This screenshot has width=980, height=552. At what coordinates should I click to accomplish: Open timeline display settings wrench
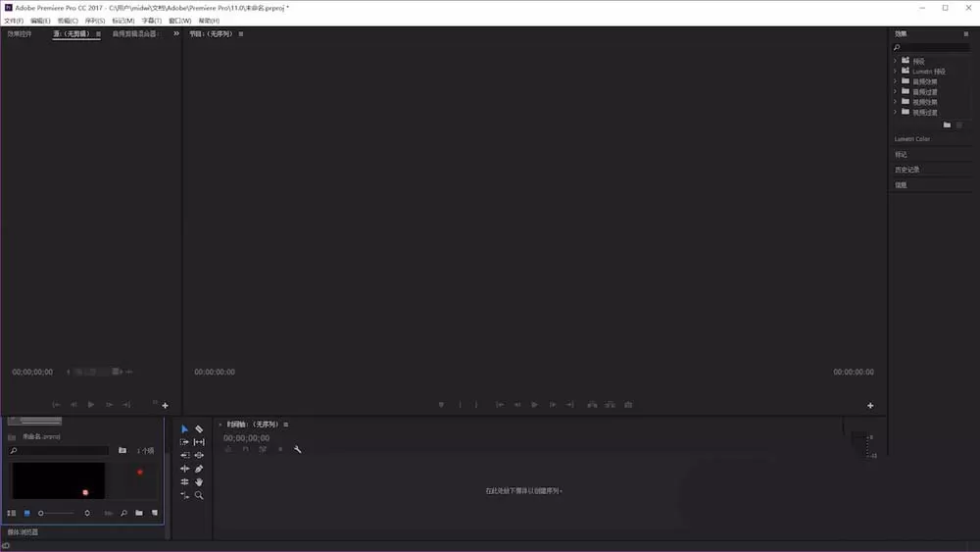(x=298, y=449)
